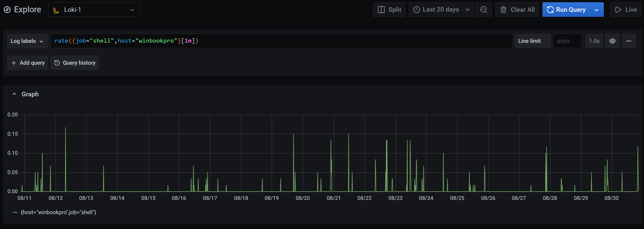Screen dimensions: 644x229
Task: Disable the query with the minus toggle
Action: (629, 41)
